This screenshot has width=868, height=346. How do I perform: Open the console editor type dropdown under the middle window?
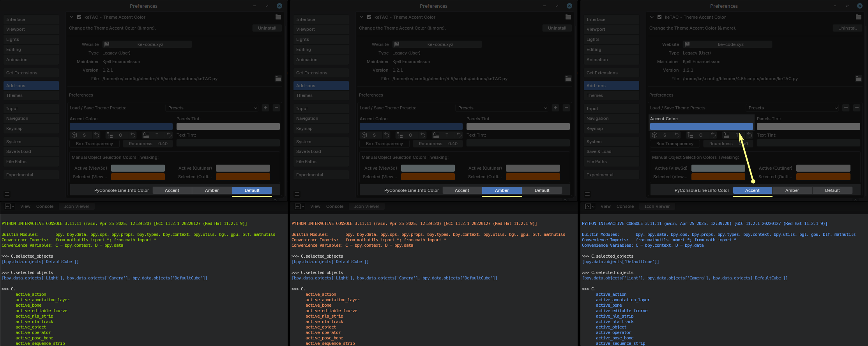pyautogui.click(x=299, y=206)
